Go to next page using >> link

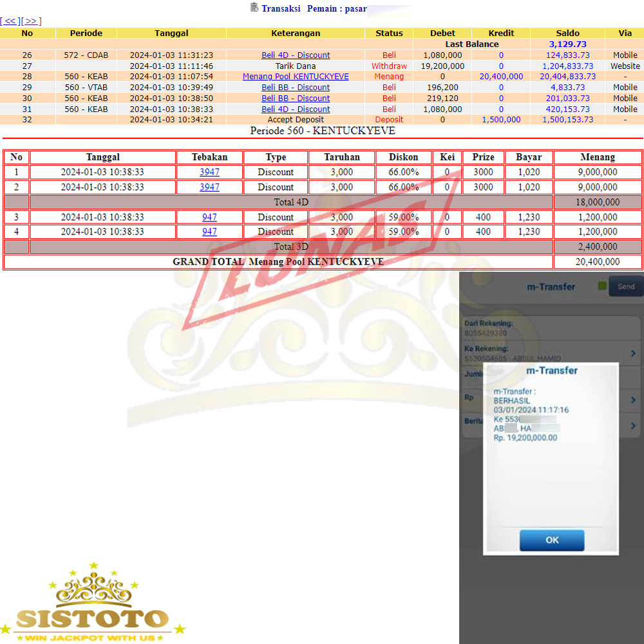pyautogui.click(x=31, y=21)
